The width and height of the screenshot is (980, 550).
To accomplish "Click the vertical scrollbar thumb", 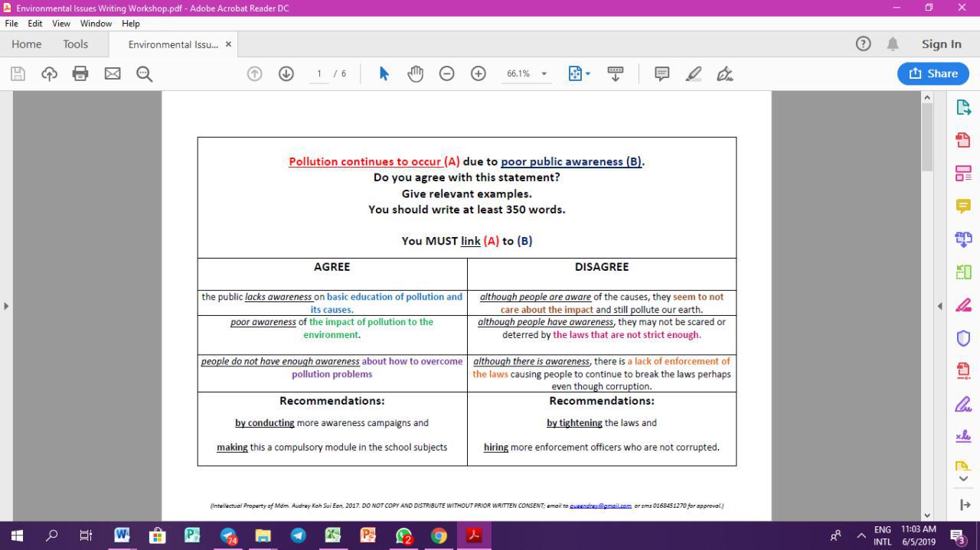I will pos(927,136).
